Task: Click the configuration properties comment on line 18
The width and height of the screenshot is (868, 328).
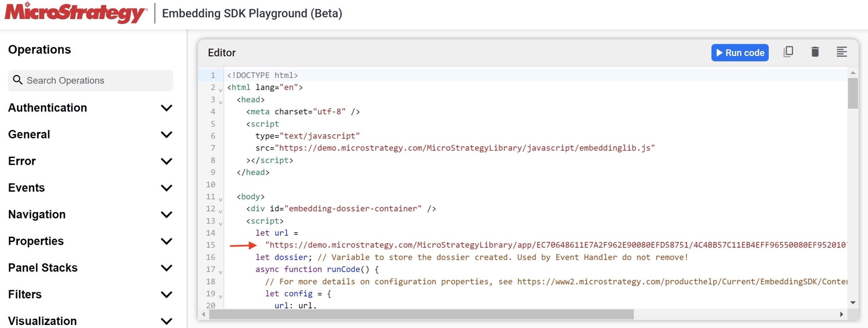Action: [x=556, y=282]
